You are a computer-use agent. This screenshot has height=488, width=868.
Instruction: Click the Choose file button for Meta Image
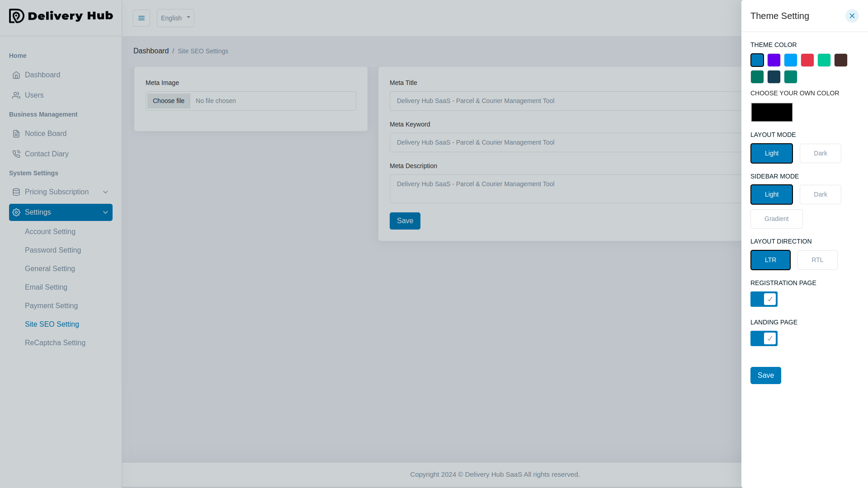coord(168,101)
